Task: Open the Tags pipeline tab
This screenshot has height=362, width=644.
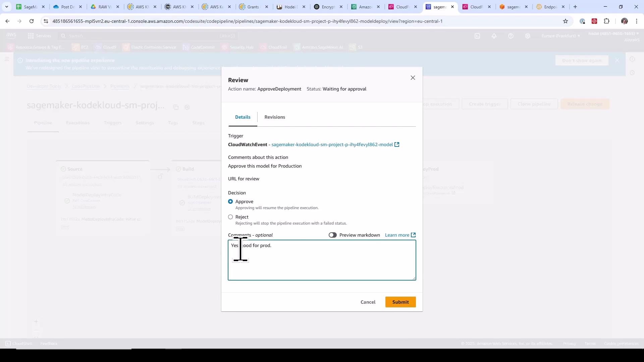Action: coord(173,123)
